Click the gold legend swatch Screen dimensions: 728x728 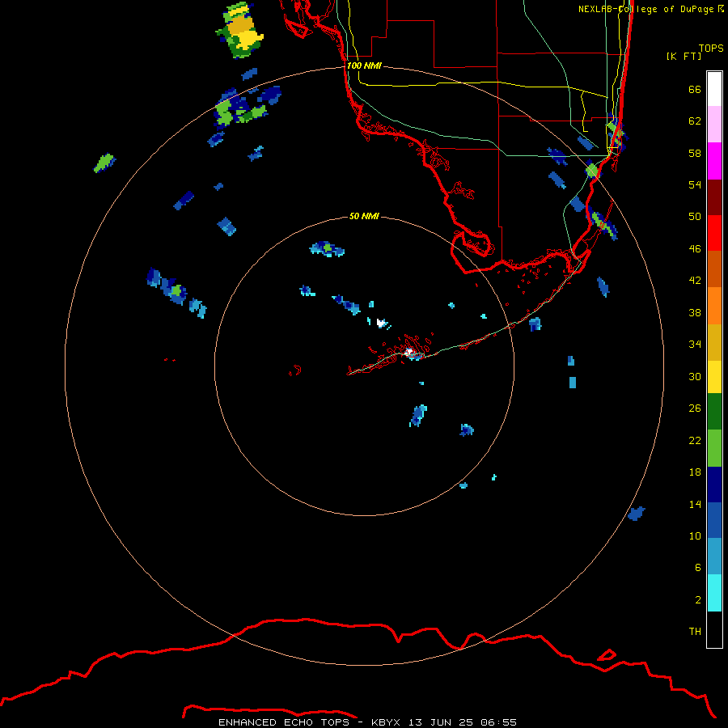click(714, 342)
